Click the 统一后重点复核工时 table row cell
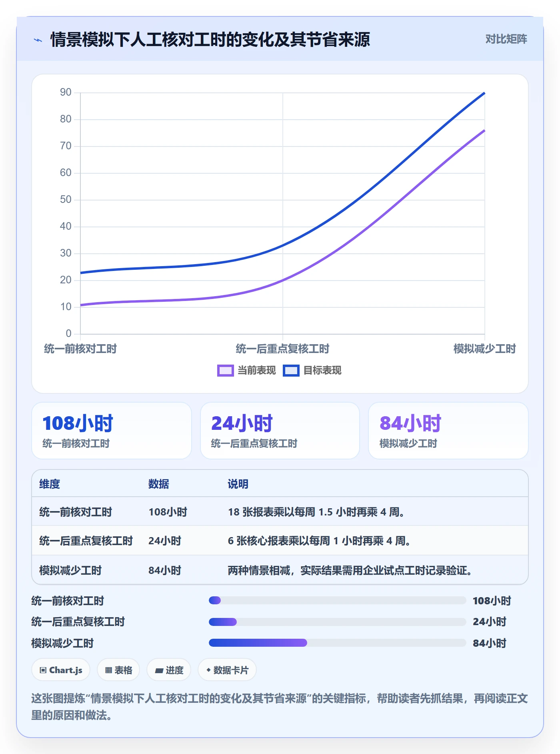This screenshot has width=560, height=754. tap(86, 541)
